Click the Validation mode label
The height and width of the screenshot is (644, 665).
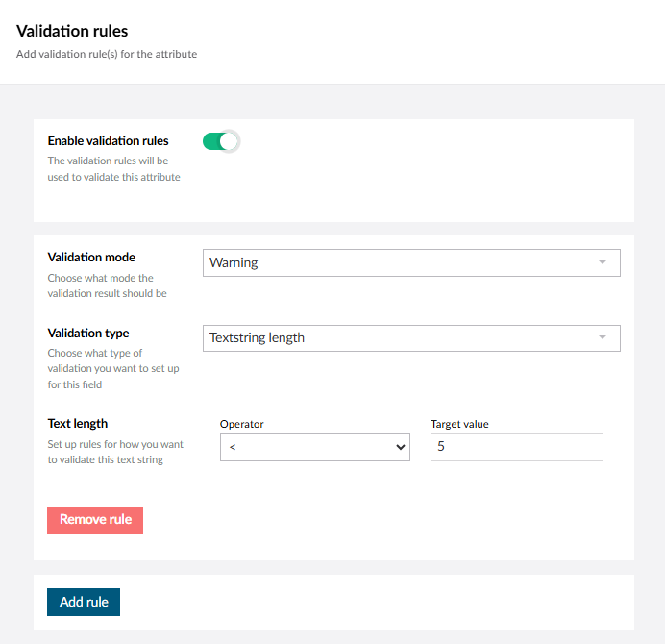click(91, 258)
